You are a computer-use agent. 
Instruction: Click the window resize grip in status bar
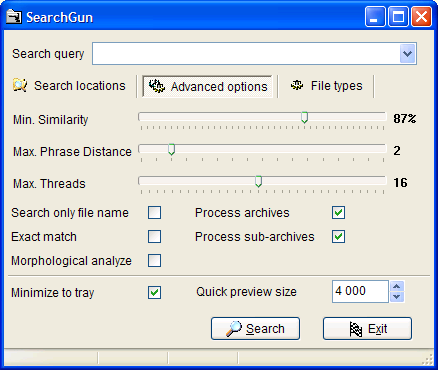427,359
